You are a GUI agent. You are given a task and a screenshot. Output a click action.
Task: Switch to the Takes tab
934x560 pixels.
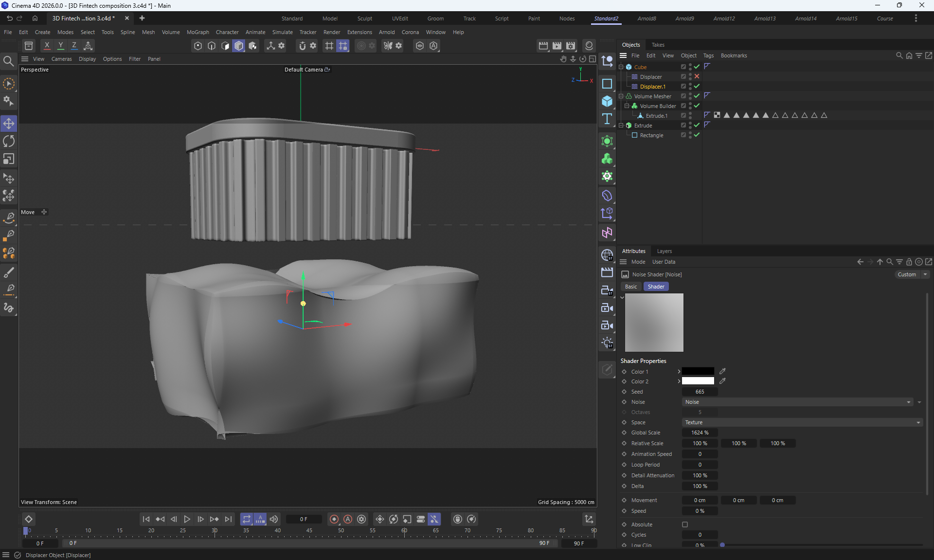coord(658,45)
